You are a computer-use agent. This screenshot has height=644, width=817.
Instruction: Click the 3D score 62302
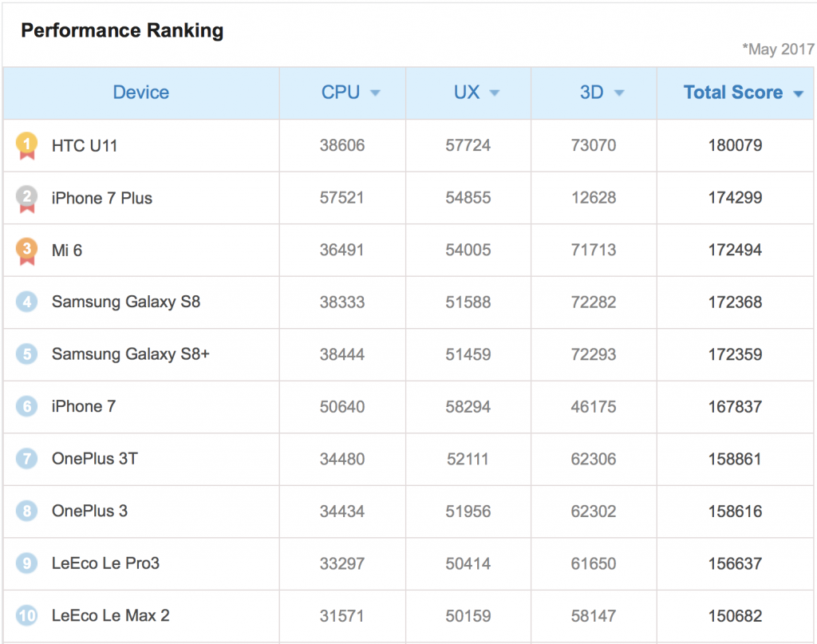594,512
